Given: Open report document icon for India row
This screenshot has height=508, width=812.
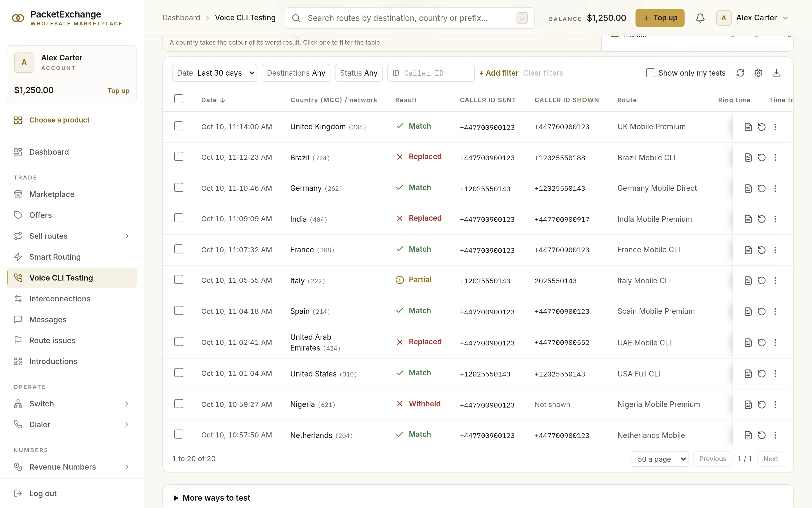Looking at the screenshot, I should [748, 219].
